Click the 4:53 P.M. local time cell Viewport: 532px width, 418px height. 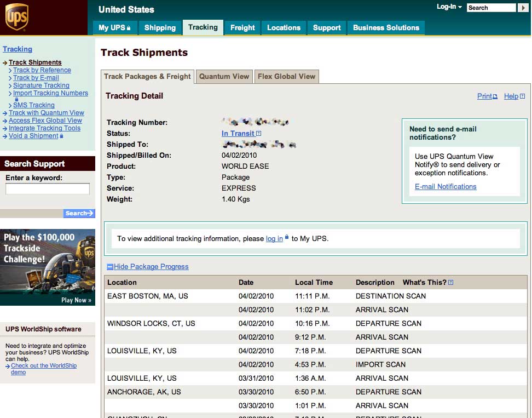pos(310,365)
